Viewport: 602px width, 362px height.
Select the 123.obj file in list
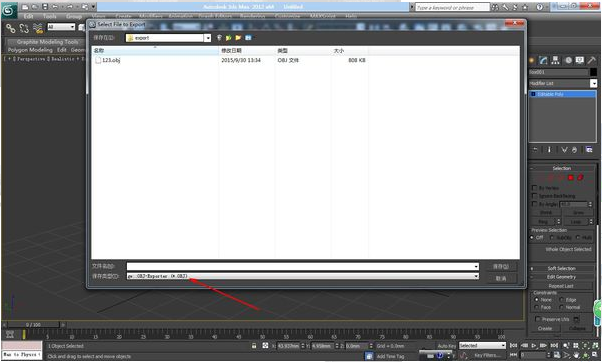111,60
